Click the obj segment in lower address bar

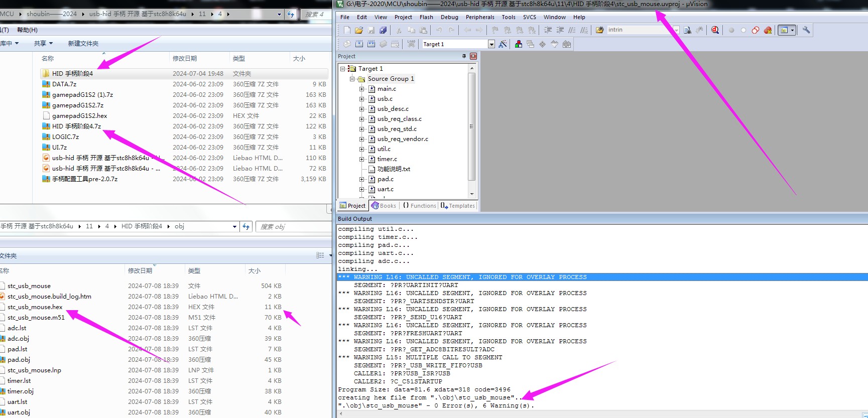click(179, 226)
